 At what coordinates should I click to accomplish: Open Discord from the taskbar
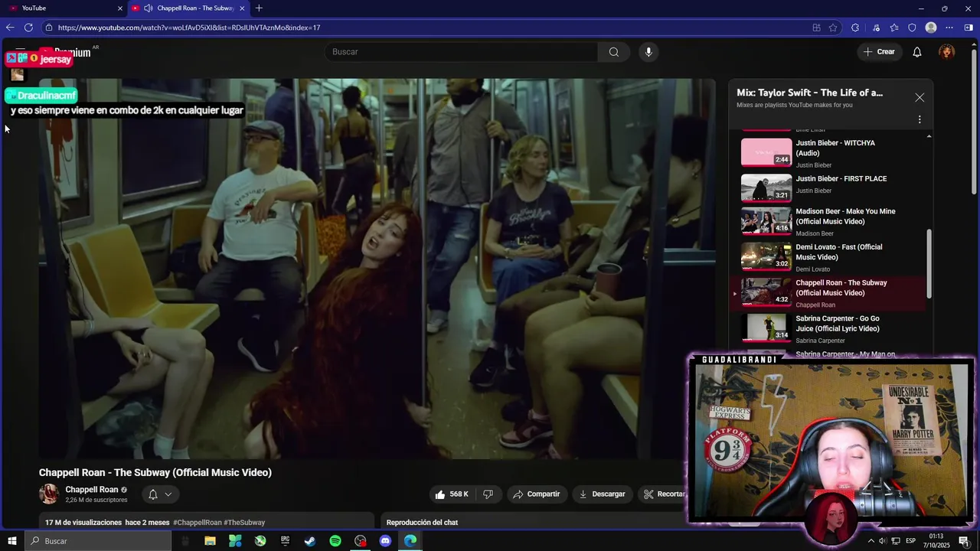(x=385, y=541)
